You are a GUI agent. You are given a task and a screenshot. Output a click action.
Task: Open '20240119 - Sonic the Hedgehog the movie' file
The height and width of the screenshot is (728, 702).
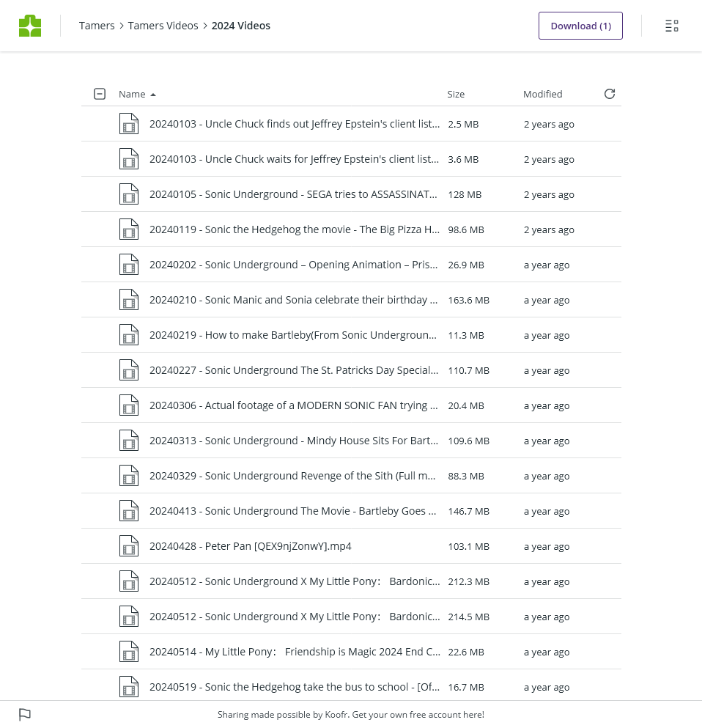click(295, 229)
